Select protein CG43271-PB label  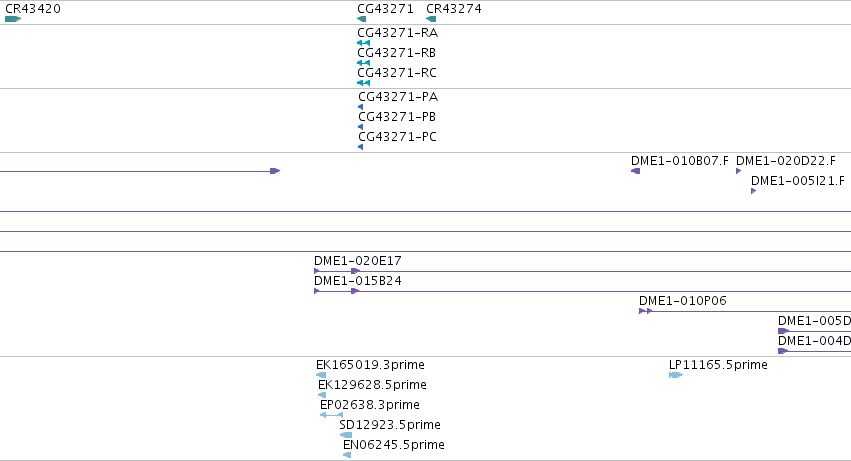click(397, 117)
